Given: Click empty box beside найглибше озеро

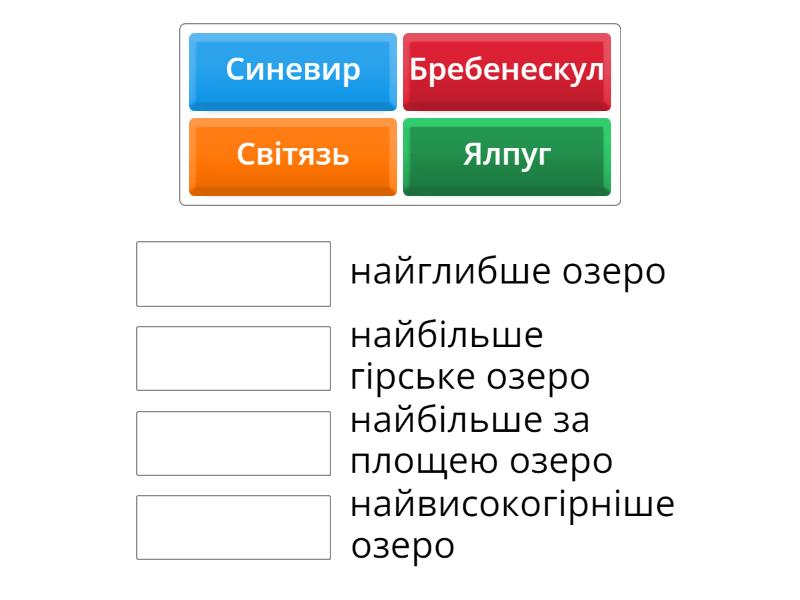Looking at the screenshot, I should tap(233, 273).
